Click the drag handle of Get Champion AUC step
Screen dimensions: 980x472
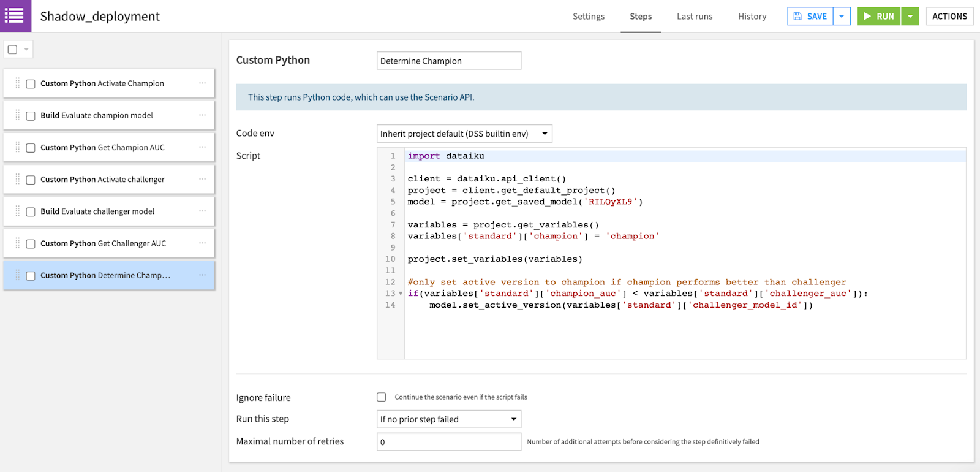[x=17, y=147]
